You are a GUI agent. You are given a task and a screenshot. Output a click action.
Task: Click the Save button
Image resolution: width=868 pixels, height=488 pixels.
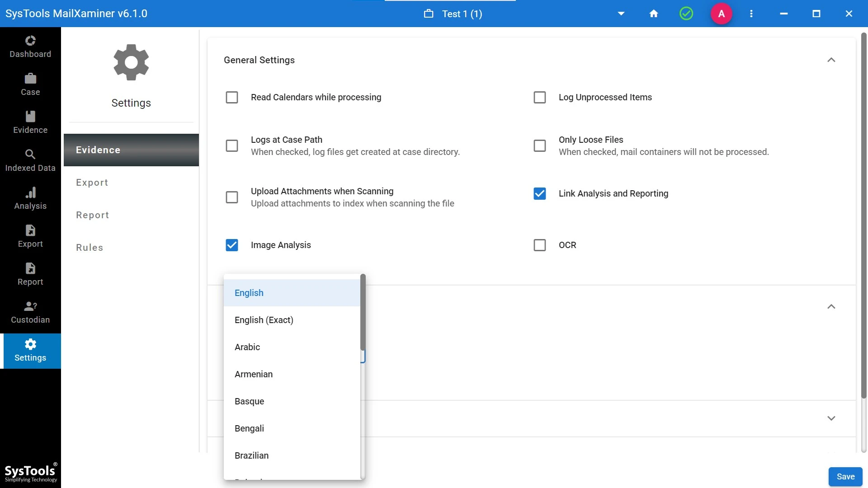click(x=845, y=477)
